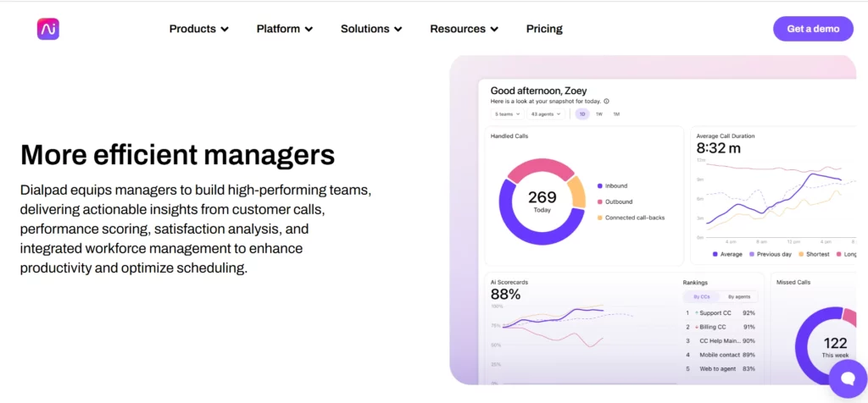Open the Resources navigation menu

coord(464,29)
